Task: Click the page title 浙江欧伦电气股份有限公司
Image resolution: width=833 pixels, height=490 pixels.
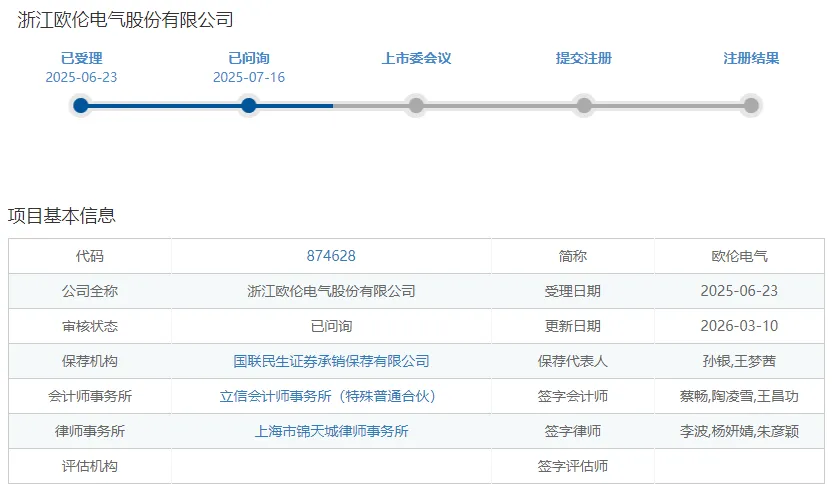Action: click(125, 20)
